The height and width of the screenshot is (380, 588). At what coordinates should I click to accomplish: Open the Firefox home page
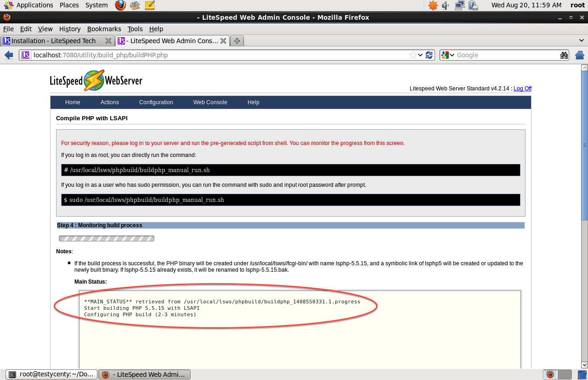[580, 55]
